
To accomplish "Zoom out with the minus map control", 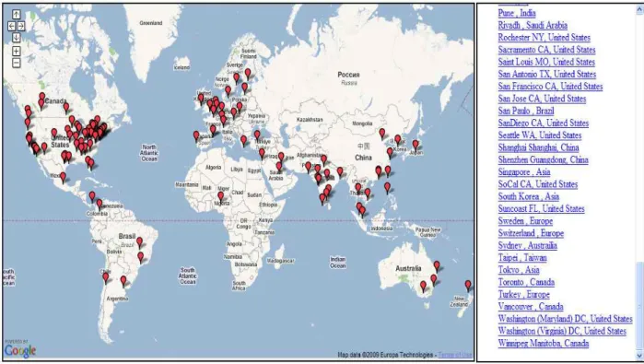I will click(16, 63).
